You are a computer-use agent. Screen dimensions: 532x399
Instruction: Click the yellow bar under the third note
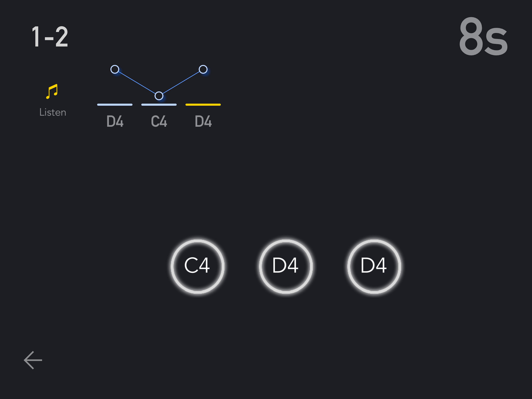pos(203,105)
